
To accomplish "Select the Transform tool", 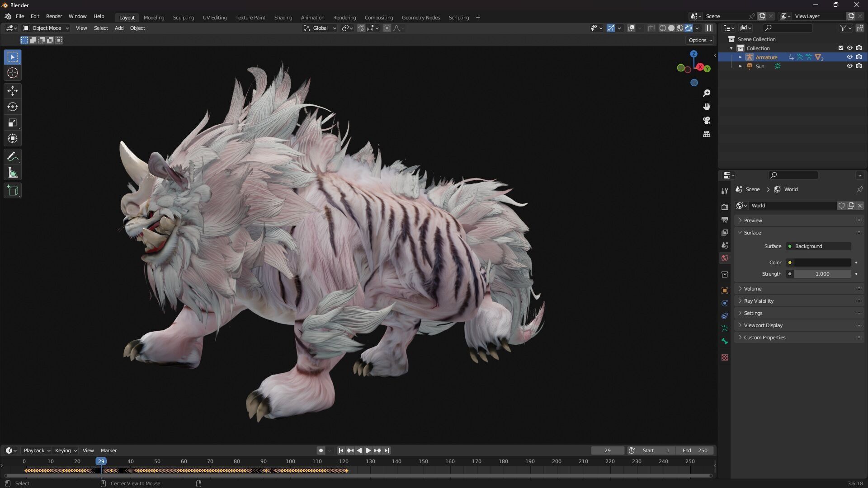I will coord(13,138).
